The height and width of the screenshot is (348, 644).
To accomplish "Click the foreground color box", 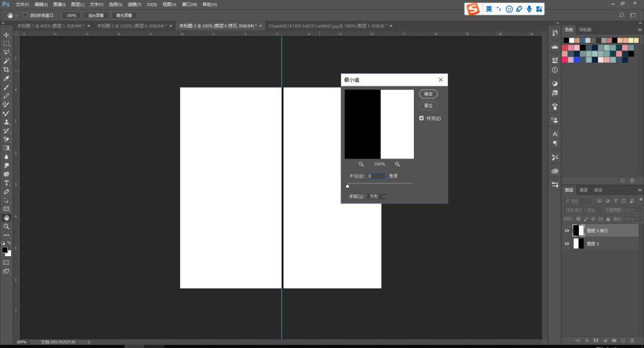I will pyautogui.click(x=5, y=250).
